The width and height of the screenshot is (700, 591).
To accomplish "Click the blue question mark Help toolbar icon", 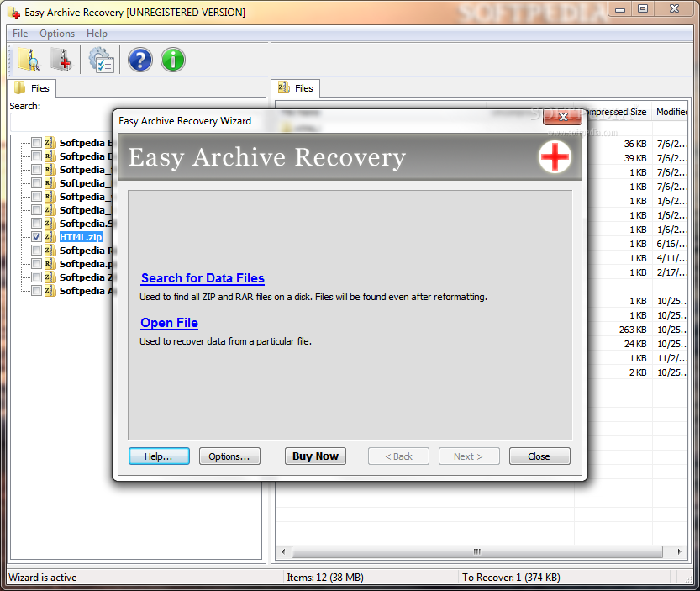I will (140, 60).
